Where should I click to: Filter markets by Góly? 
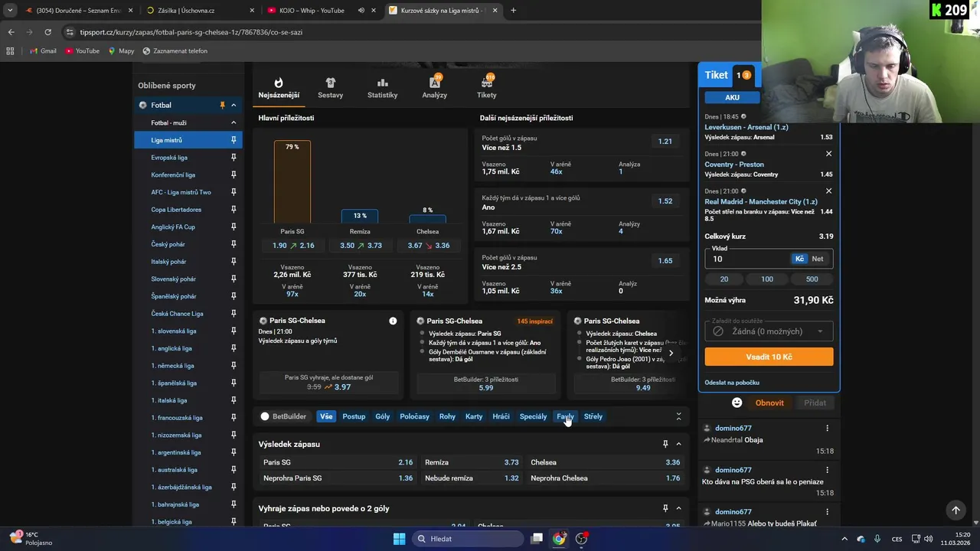[x=383, y=416]
